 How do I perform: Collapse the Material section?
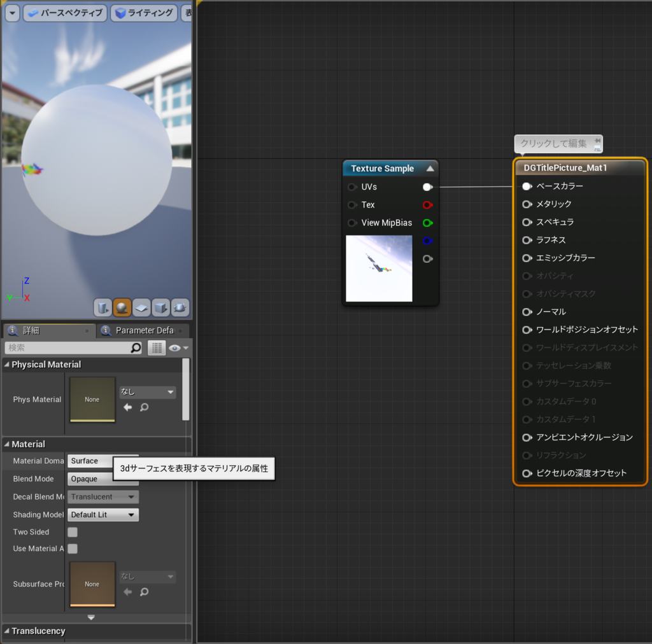coord(6,444)
